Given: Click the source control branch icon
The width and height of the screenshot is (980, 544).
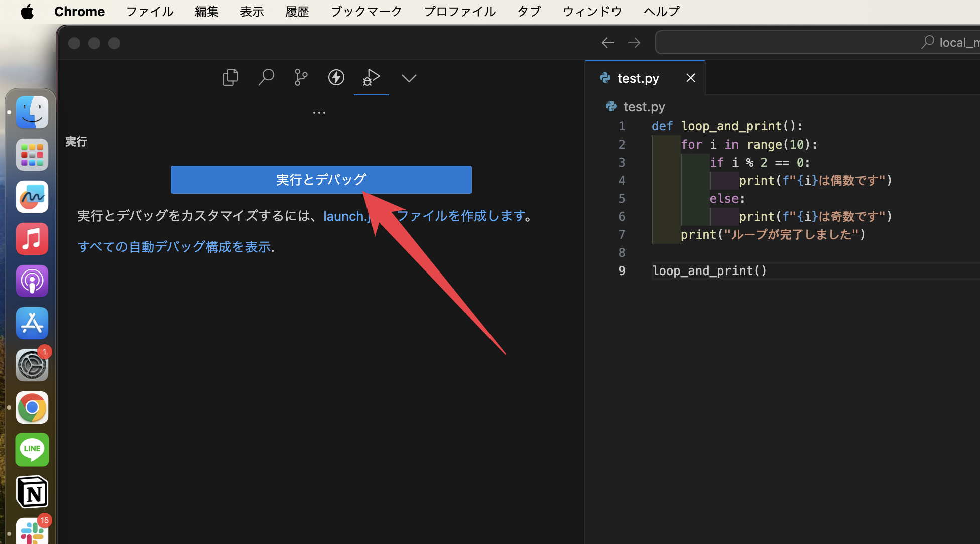Looking at the screenshot, I should pos(301,77).
